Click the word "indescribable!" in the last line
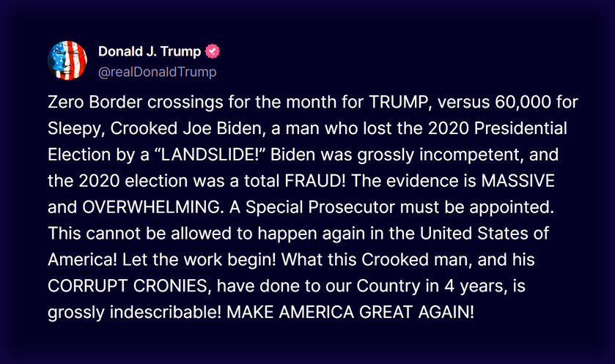 click(166, 312)
